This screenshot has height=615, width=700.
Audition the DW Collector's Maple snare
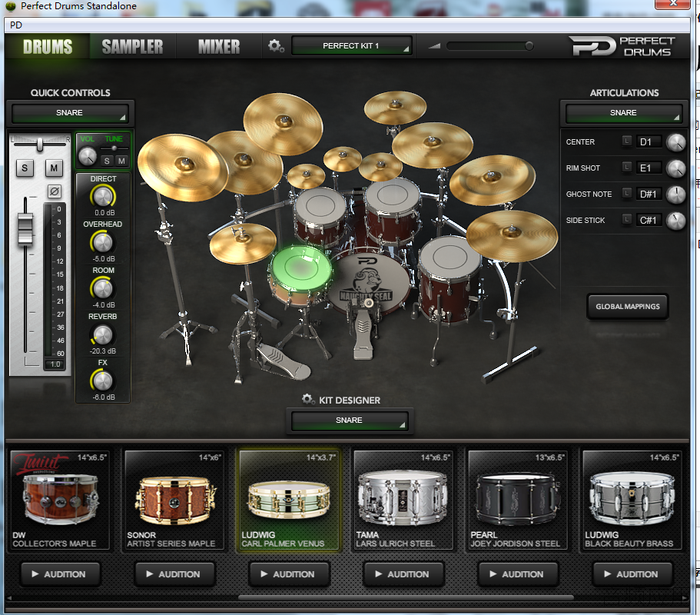point(60,574)
